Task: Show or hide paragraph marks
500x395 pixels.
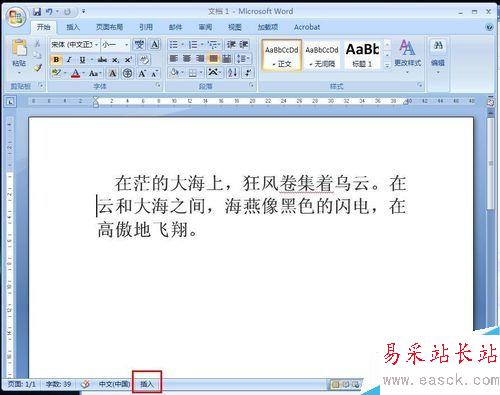Action: (248, 72)
